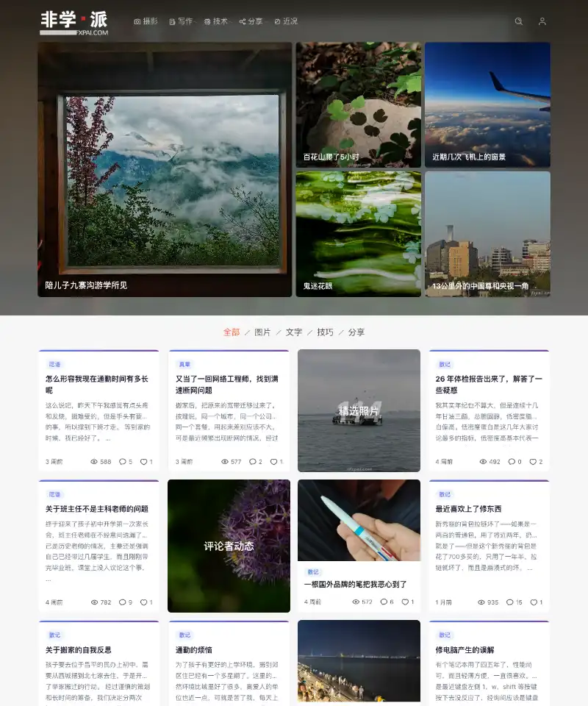Open featured image 13公里外的中国尊和央视一角
The height and width of the screenshot is (706, 588).
(x=488, y=234)
